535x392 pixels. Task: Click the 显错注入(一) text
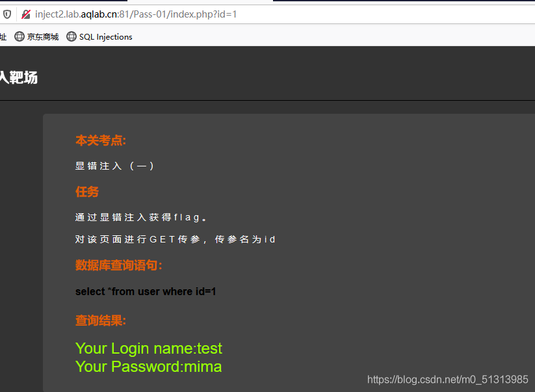click(x=114, y=166)
